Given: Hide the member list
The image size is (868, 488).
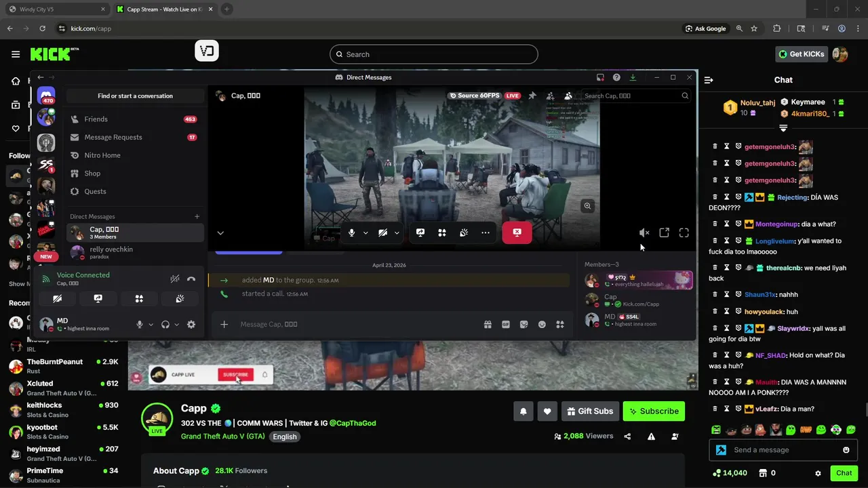Looking at the screenshot, I should point(568,96).
